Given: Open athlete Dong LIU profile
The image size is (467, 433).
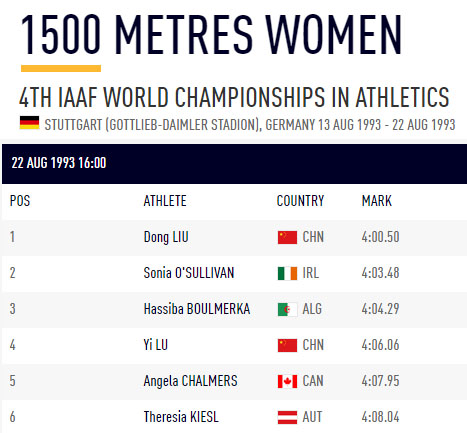Looking at the screenshot, I should click(166, 237).
